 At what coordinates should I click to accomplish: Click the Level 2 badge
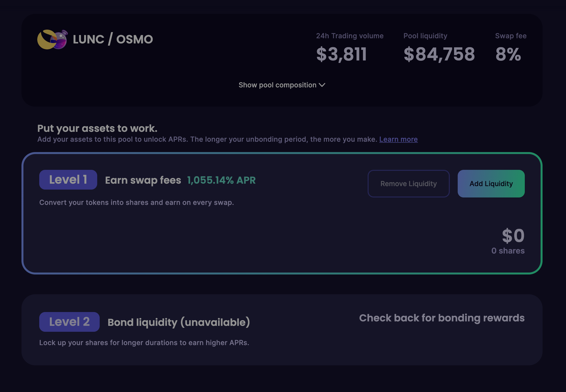tap(69, 322)
